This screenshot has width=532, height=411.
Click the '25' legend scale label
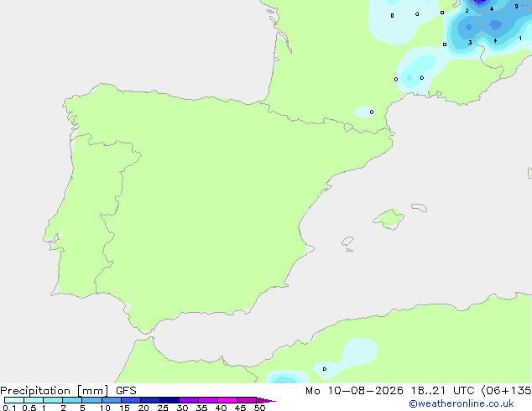click(x=163, y=408)
